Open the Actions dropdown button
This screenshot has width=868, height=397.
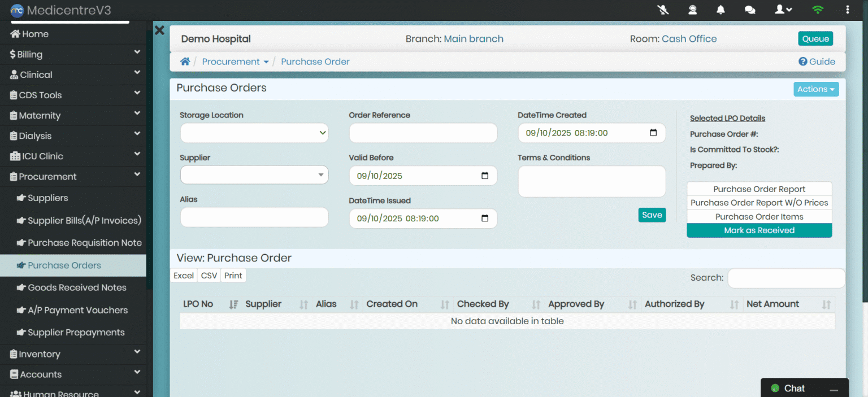[x=815, y=89]
